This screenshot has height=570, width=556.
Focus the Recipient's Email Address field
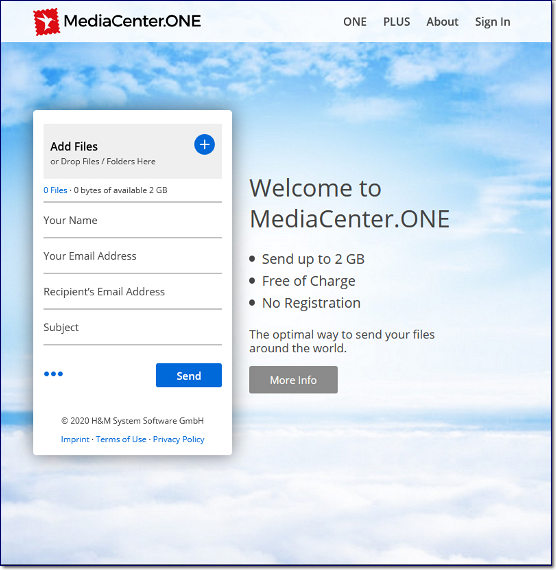[x=132, y=292]
